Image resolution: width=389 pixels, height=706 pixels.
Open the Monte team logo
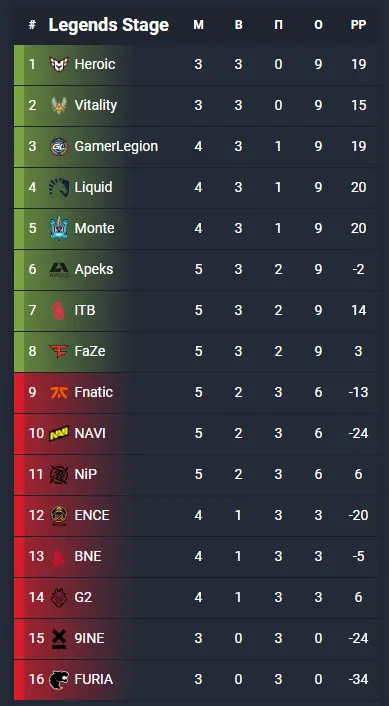pyautogui.click(x=59, y=228)
